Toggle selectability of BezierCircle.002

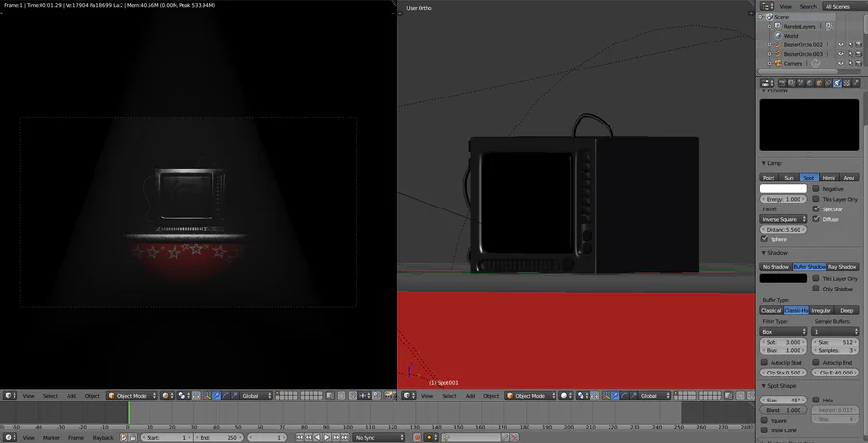pos(849,44)
